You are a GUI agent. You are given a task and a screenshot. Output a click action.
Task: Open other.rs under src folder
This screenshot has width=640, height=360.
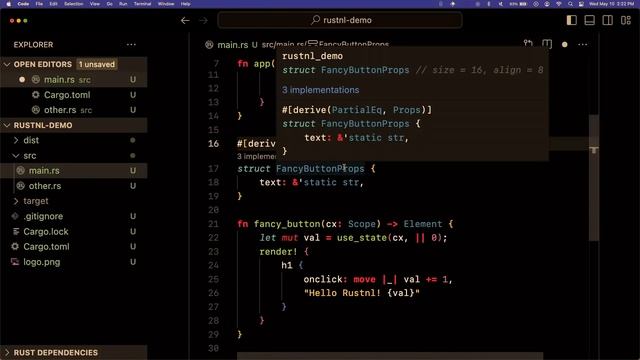(x=73, y=186)
